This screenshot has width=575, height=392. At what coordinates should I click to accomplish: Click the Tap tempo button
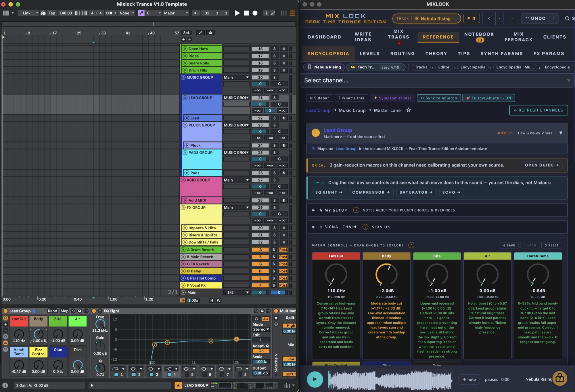(x=52, y=13)
